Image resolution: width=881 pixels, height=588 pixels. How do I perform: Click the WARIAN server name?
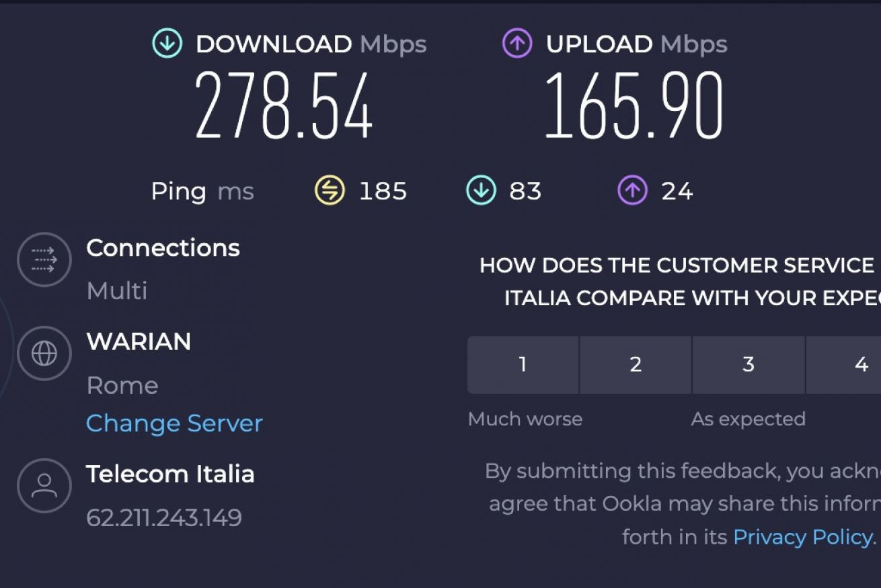click(x=139, y=341)
